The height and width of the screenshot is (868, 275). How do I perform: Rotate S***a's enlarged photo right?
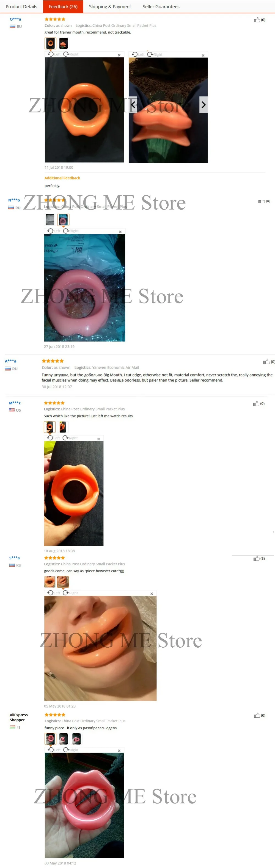[70, 593]
